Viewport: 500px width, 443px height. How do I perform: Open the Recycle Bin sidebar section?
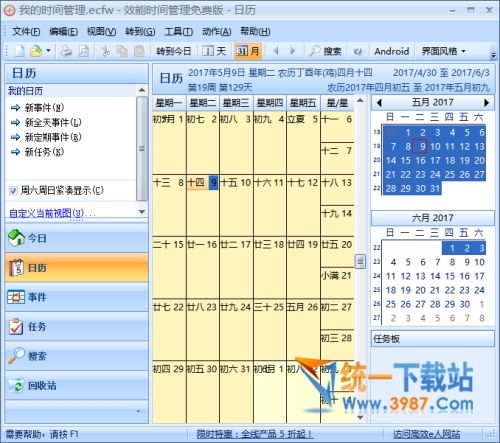point(76,386)
